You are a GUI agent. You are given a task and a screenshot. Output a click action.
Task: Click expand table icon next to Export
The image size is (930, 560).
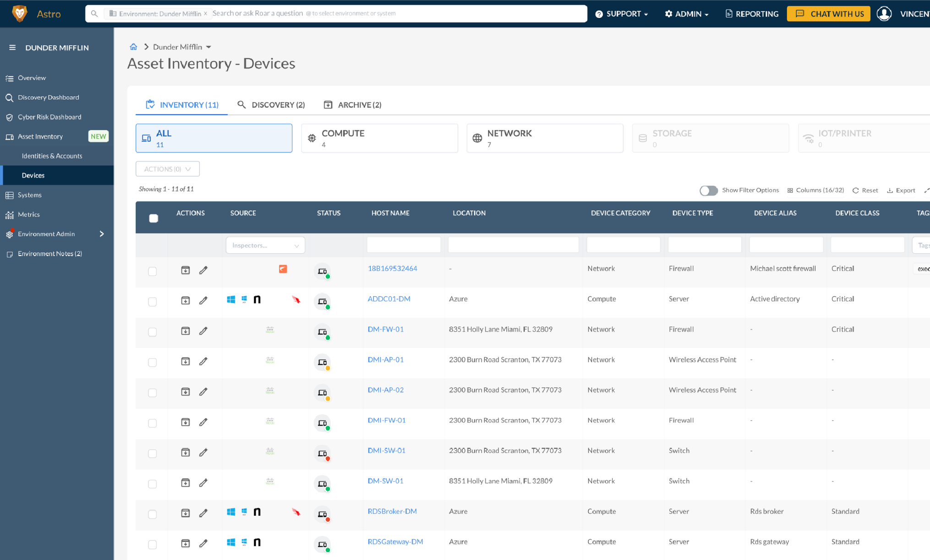pyautogui.click(x=926, y=190)
